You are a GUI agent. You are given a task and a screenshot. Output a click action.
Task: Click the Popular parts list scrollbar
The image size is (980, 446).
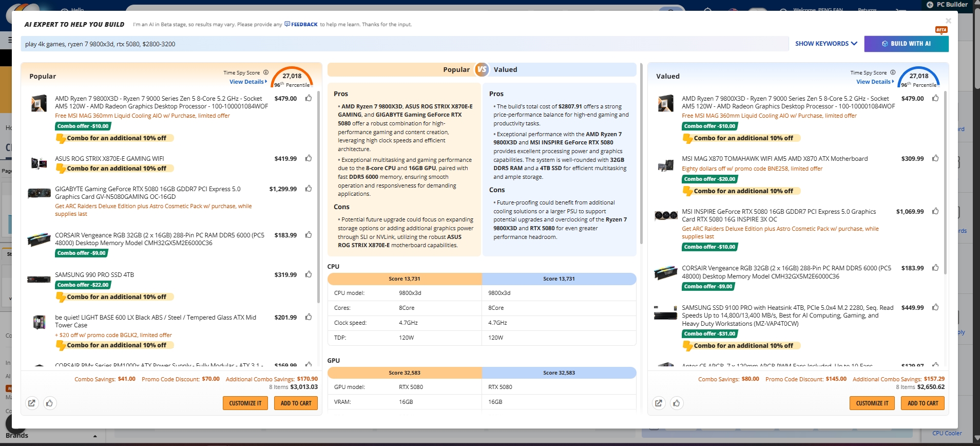[319, 195]
